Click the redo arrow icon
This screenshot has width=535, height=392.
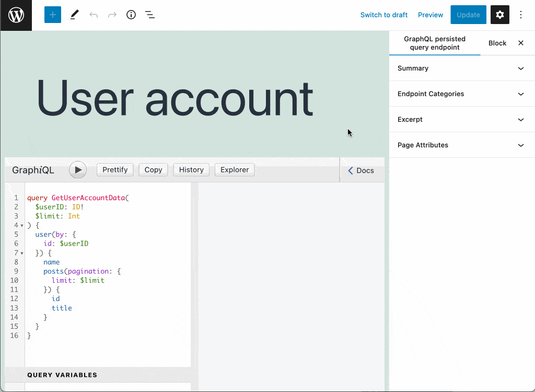tap(112, 15)
